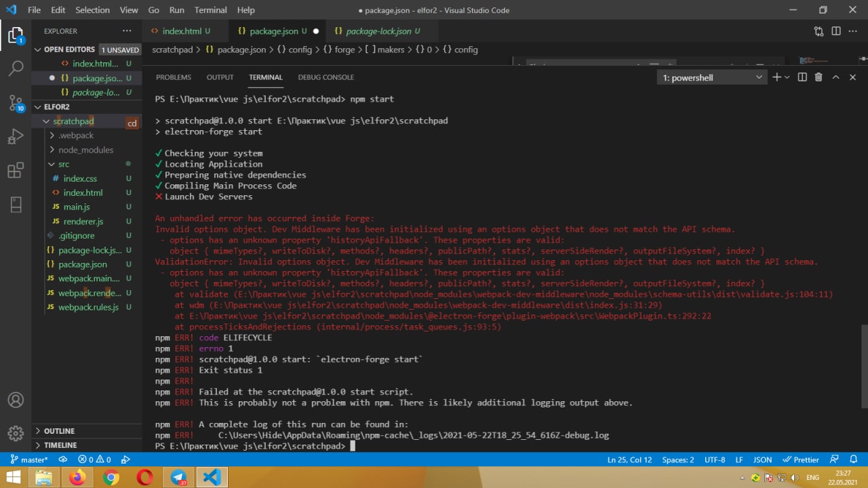Split the editor to the right

pos(836,31)
